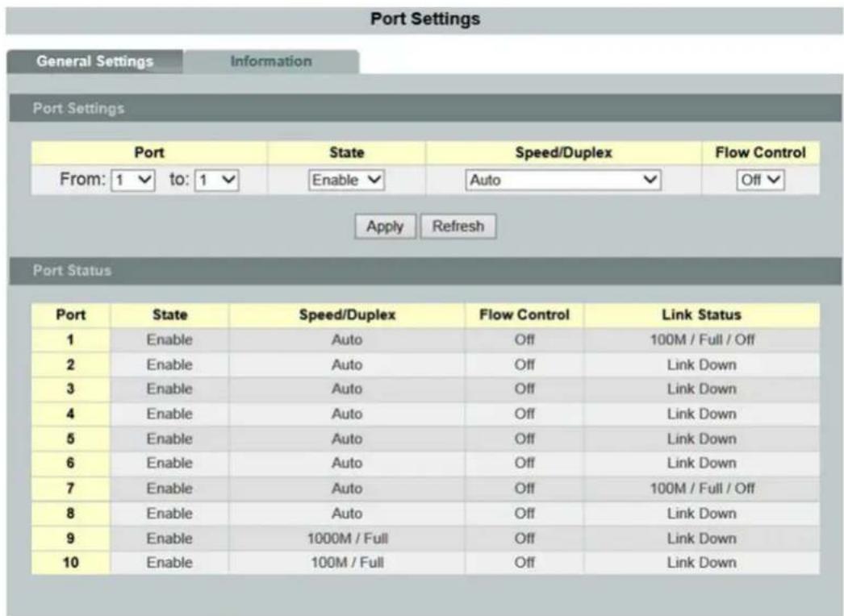Viewport: 844px width, 616px height.
Task: Click Link Status column header in Port Status
Action: pos(702,315)
